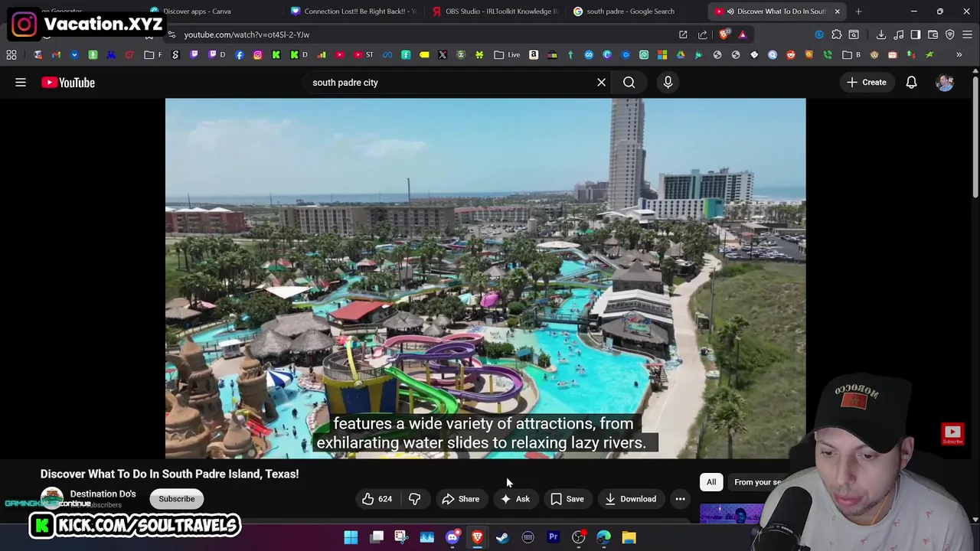Image resolution: width=980 pixels, height=551 pixels.
Task: Open a new browser tab
Action: [x=858, y=11]
